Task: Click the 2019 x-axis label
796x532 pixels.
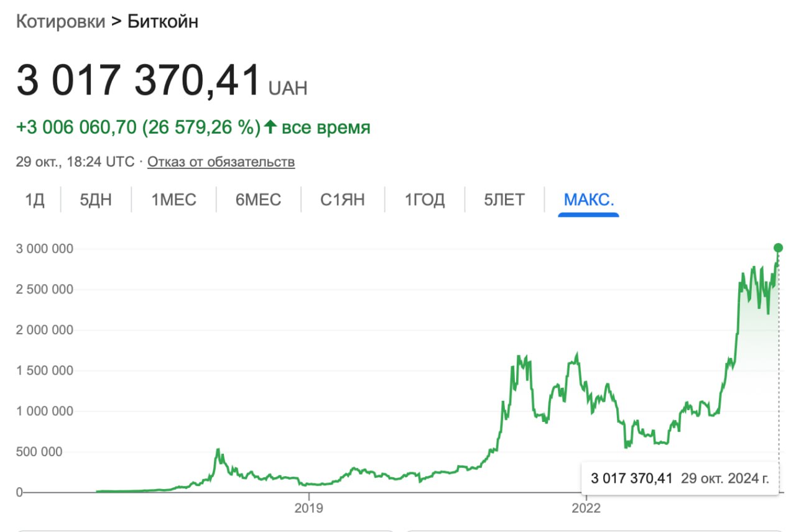Action: (x=308, y=508)
